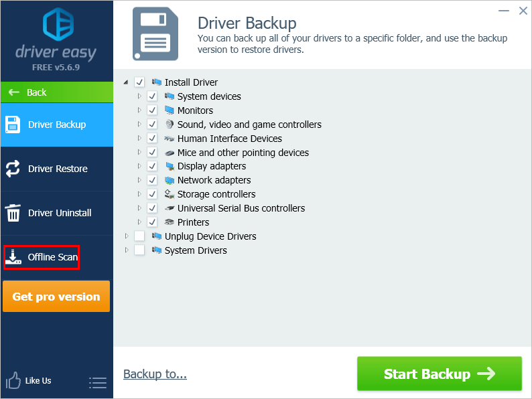The width and height of the screenshot is (532, 399).
Task: Click the Sound, video and game controllers icon
Action: click(170, 124)
